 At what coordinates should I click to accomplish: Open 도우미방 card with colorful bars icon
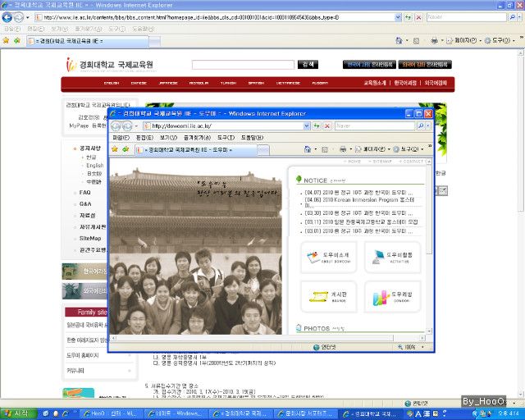pyautogui.click(x=392, y=297)
